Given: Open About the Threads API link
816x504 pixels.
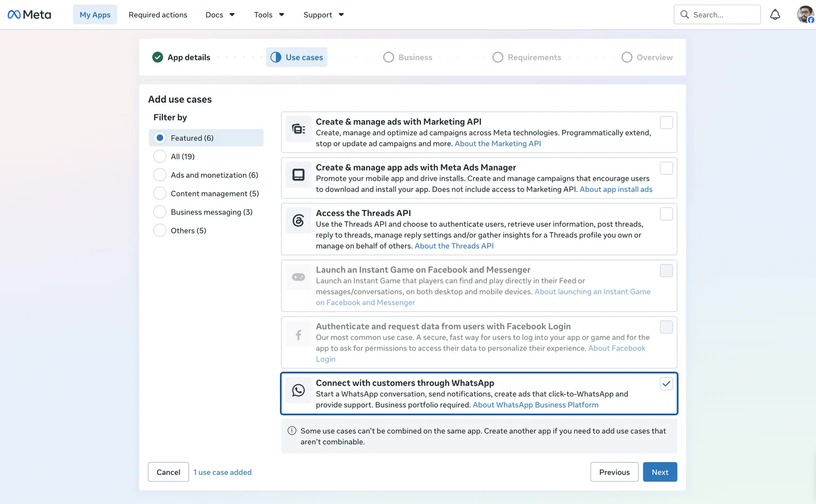Looking at the screenshot, I should tap(454, 246).
